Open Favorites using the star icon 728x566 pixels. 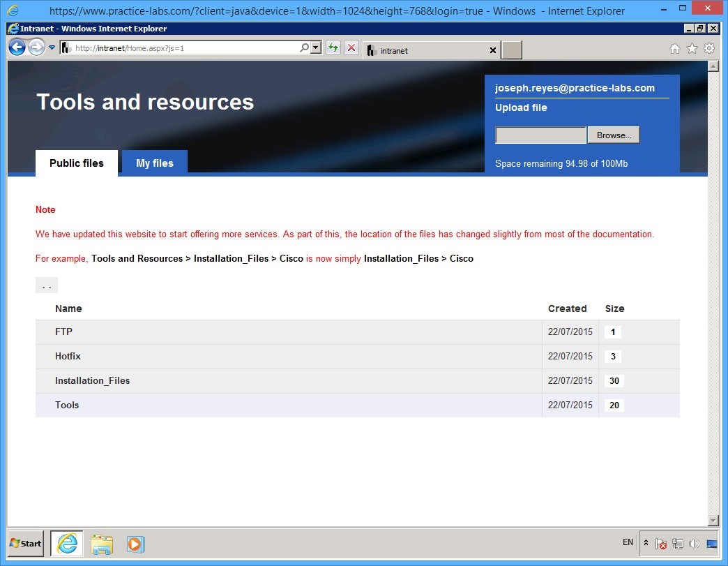(x=691, y=48)
